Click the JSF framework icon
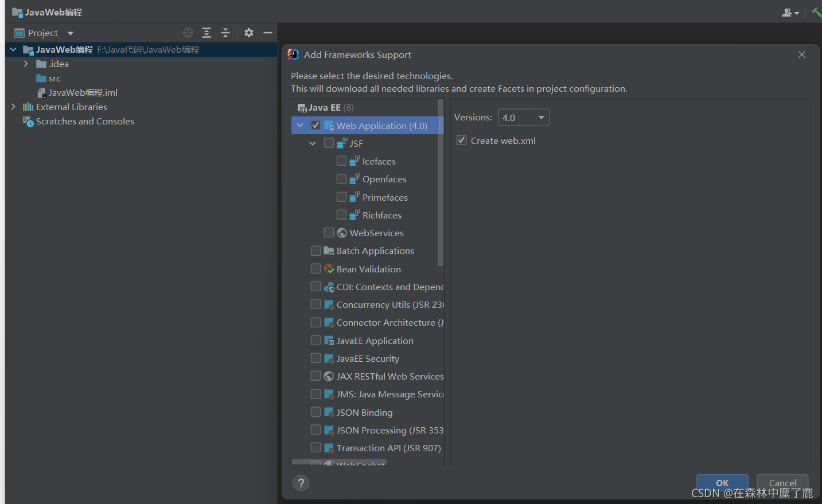The image size is (822, 504). (x=342, y=143)
